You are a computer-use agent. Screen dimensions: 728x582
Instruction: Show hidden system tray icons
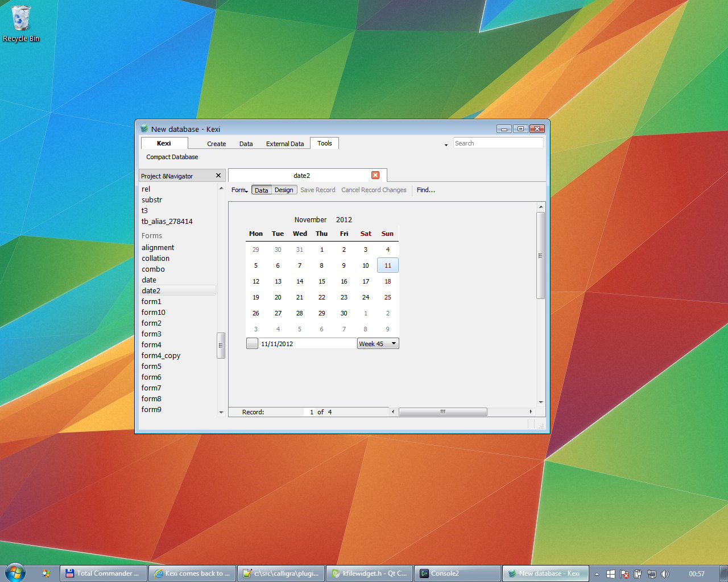click(x=597, y=574)
